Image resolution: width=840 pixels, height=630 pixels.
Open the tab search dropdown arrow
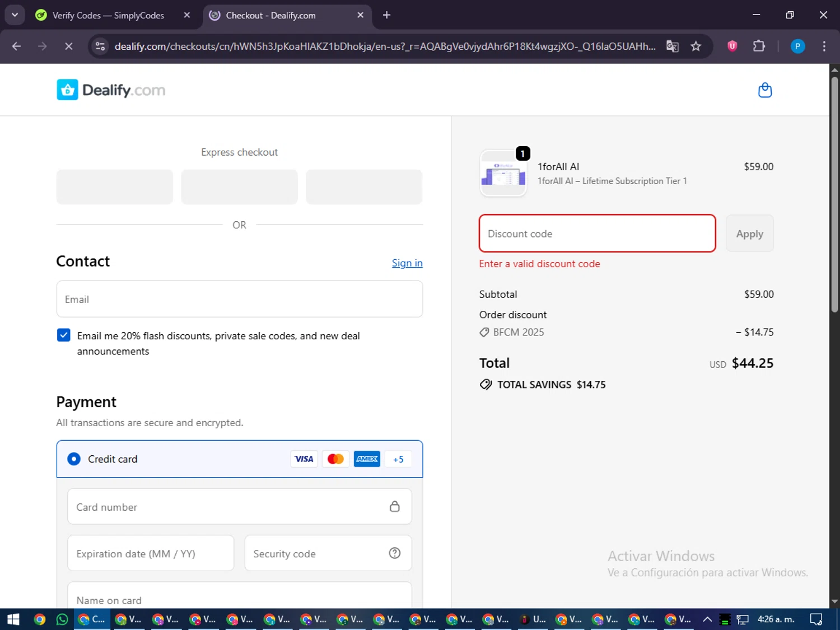pyautogui.click(x=15, y=15)
